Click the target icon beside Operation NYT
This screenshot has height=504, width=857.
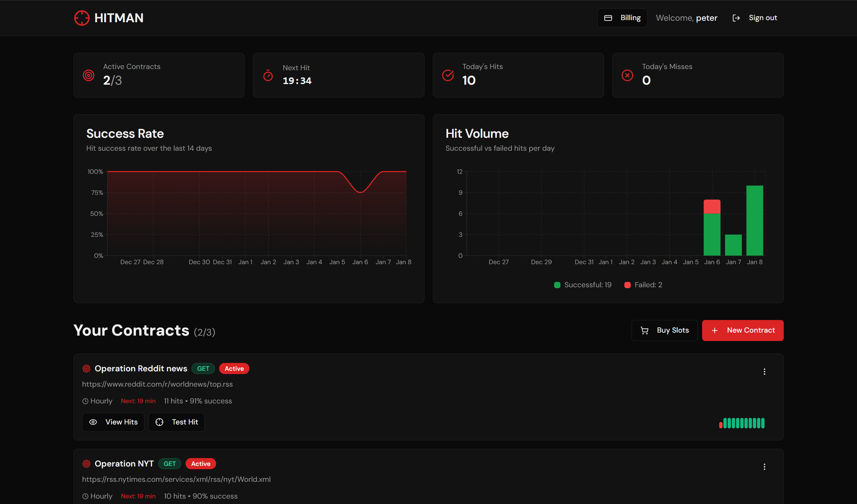(x=86, y=463)
